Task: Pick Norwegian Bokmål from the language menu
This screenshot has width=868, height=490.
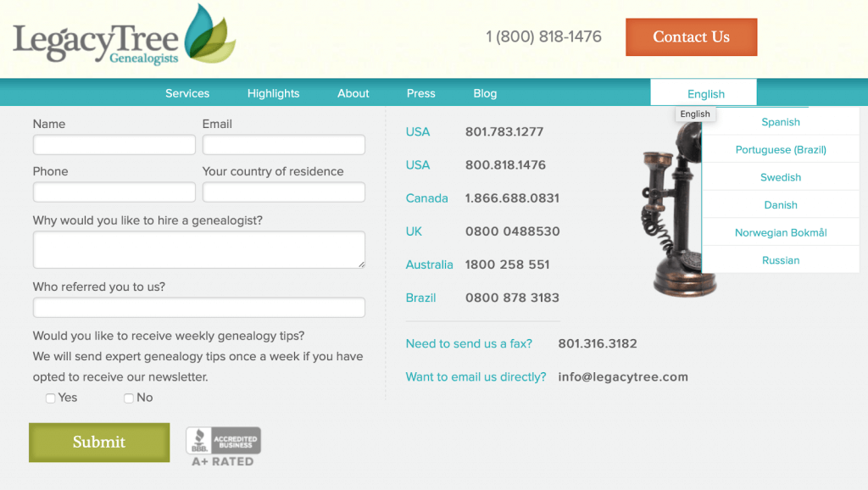Action: (780, 232)
